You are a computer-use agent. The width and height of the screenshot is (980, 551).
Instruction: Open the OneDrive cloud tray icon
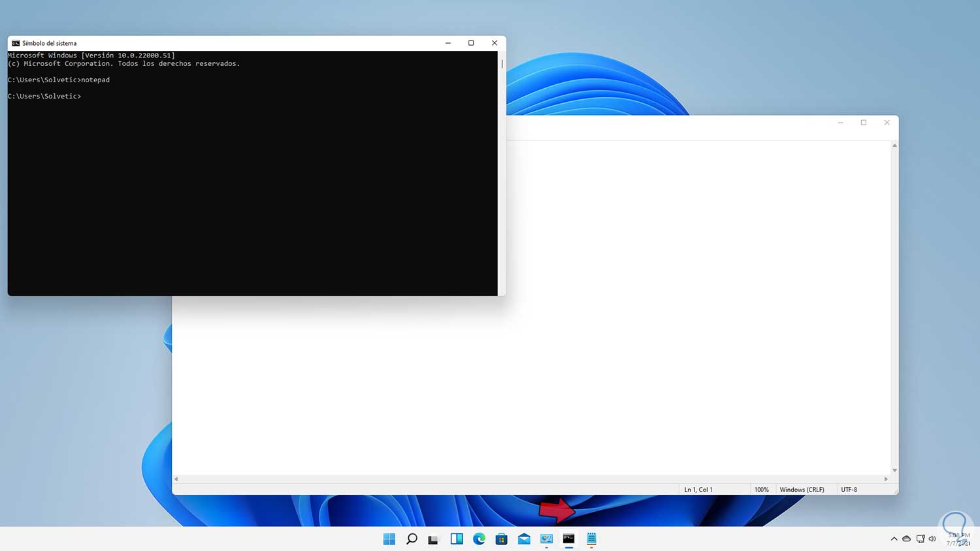906,539
